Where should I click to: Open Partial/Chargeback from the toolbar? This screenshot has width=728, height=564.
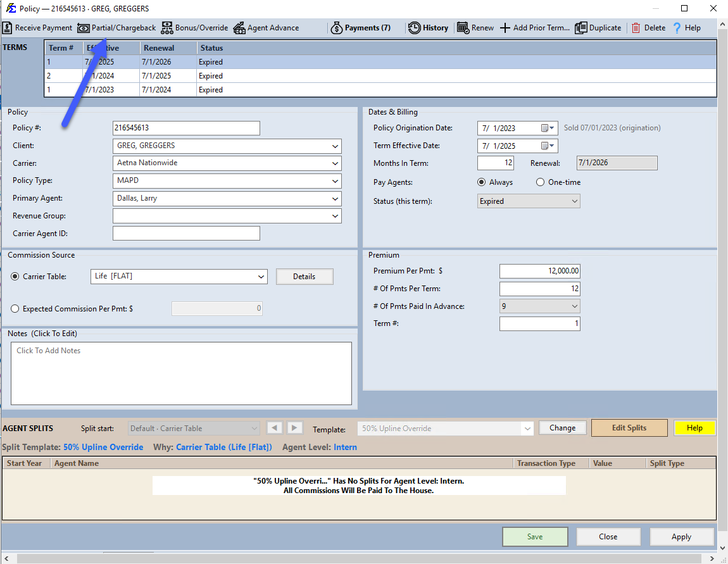(x=116, y=28)
